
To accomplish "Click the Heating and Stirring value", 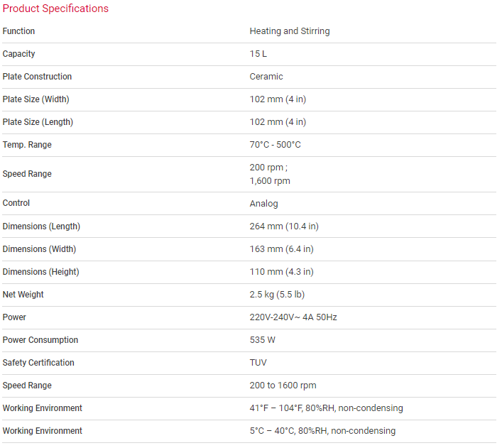I will point(290,31).
